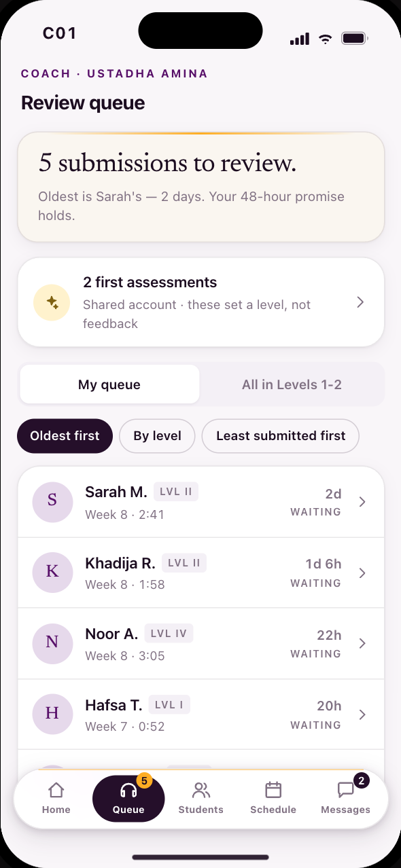Viewport: 401px width, 868px height.
Task: Select the Least submitted first chip
Action: coord(281,436)
